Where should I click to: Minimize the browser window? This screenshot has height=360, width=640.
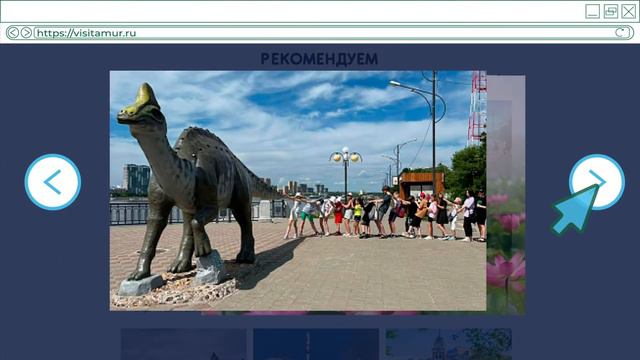(x=592, y=11)
